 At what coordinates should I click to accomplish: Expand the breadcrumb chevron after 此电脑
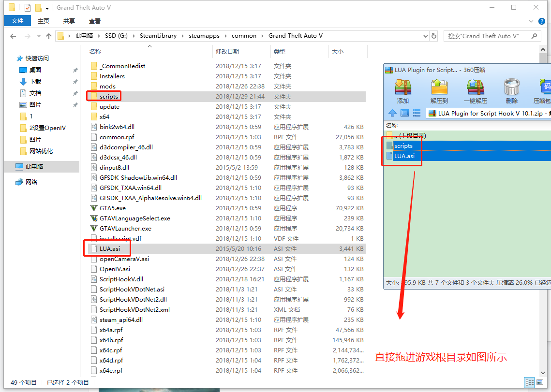pos(99,36)
